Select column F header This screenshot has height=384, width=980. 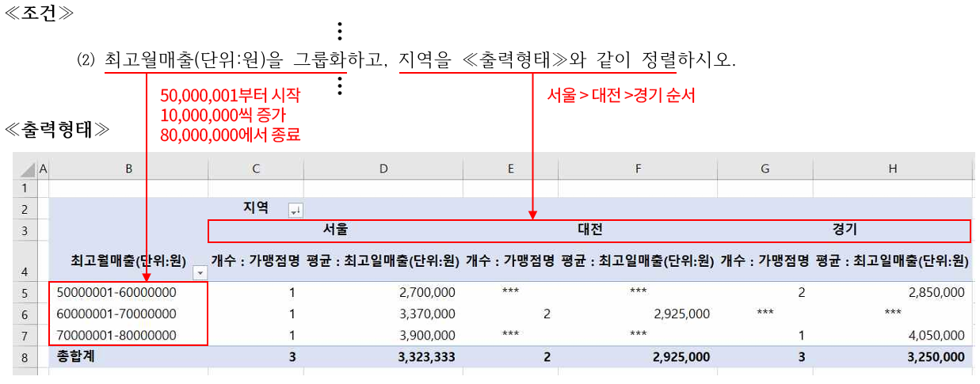[638, 169]
